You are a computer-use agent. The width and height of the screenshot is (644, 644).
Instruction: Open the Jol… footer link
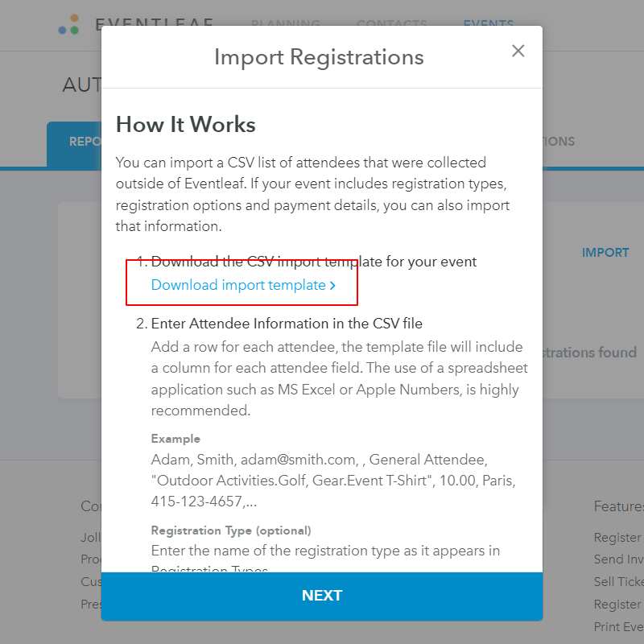(90, 537)
